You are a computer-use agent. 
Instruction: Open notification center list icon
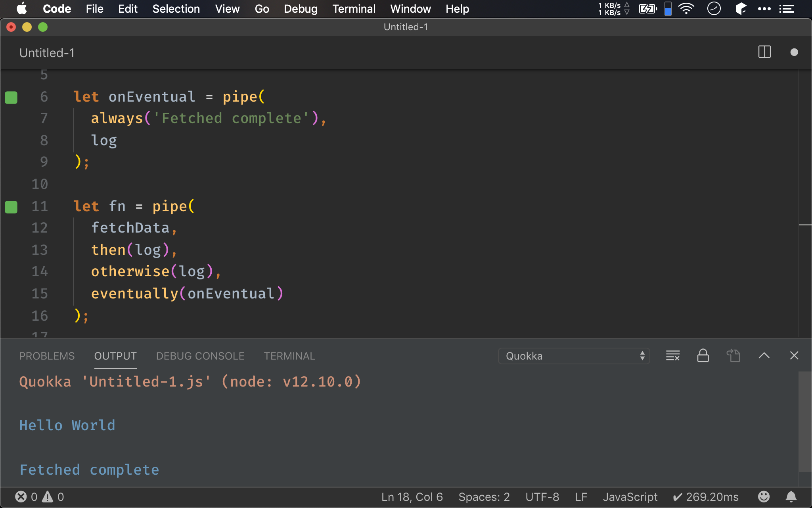[787, 9]
